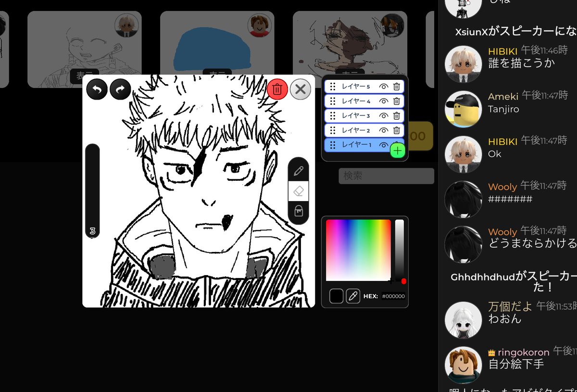Open the brown face drawing thumbnail
577x392 pixels.
coord(350,50)
